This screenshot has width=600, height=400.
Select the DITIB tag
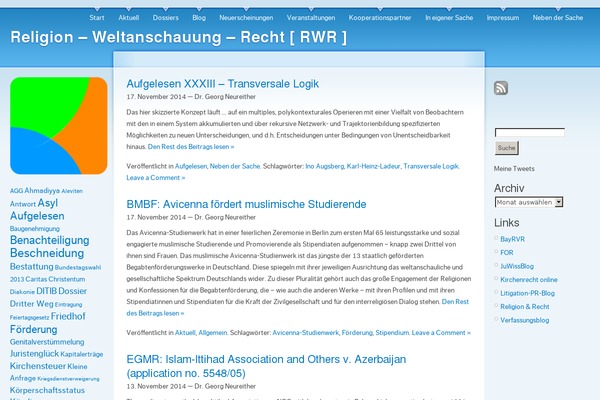pos(46,291)
